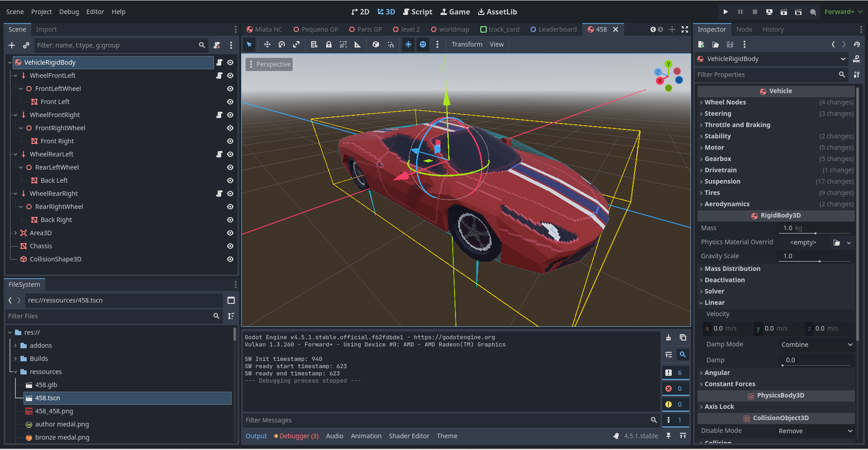Viewport: 868px width, 450px height.
Task: Expand the Wheel Nodes section
Action: pyautogui.click(x=776, y=102)
